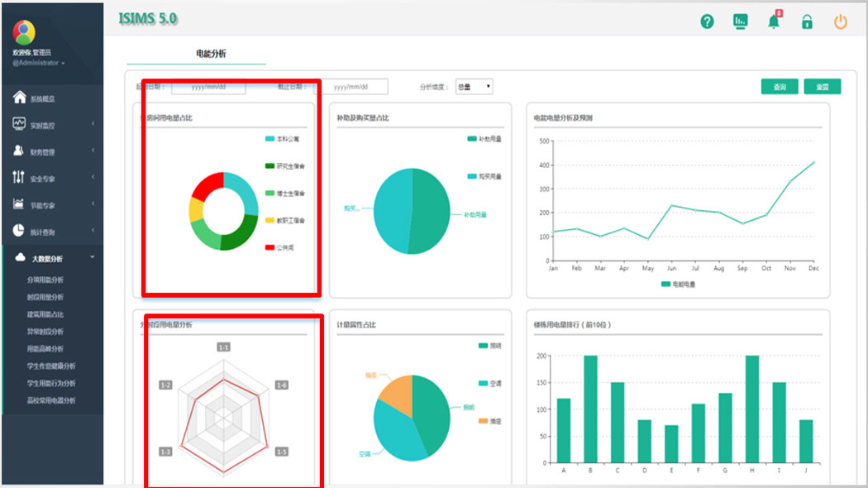Click the green 重置 button
The width and height of the screenshot is (868, 488).
pyautogui.click(x=822, y=87)
